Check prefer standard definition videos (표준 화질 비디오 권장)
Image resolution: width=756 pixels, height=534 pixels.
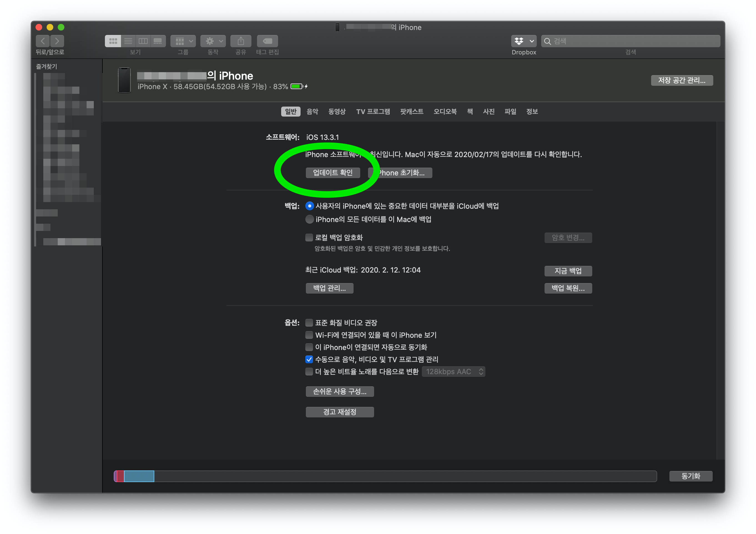point(309,323)
